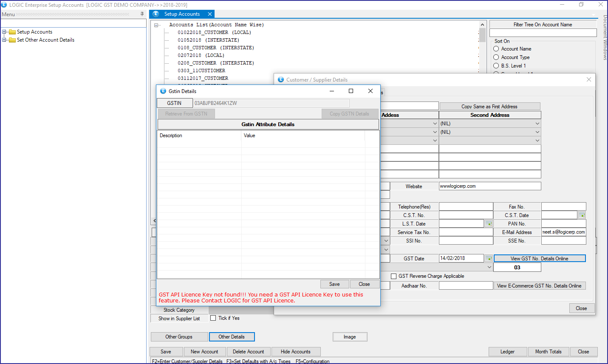Screen dimensions: 608x364
Task: Expand the Setup Accounts menu node
Action: pyautogui.click(x=4, y=32)
